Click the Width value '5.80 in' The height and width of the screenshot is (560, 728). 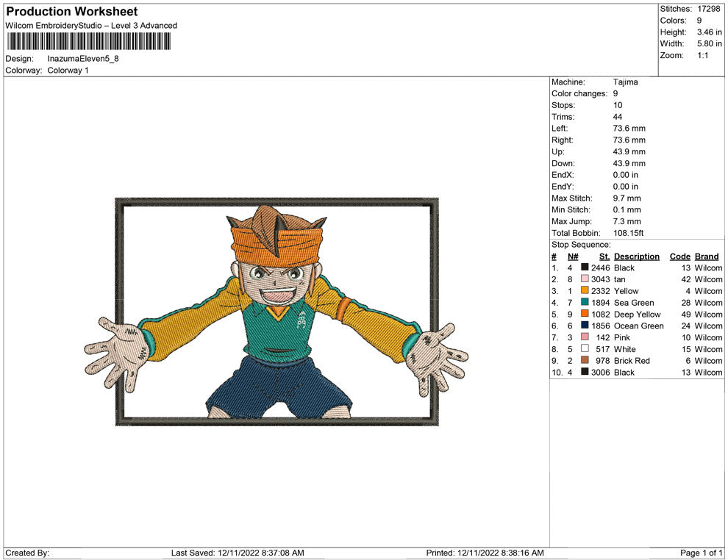710,43
